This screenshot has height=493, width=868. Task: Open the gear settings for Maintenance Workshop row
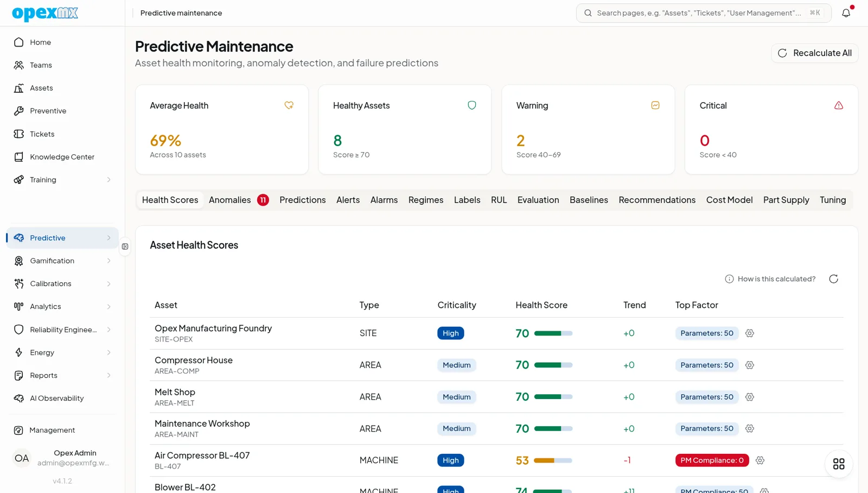750,429
